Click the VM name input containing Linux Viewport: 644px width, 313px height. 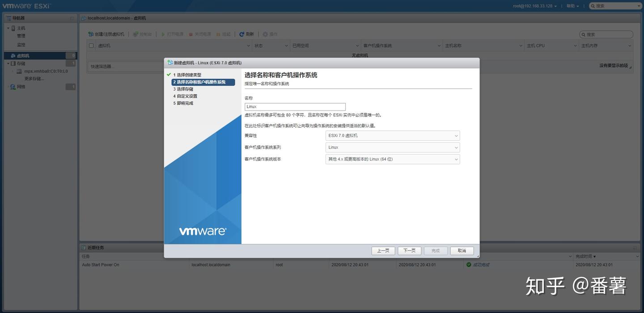pyautogui.click(x=295, y=106)
